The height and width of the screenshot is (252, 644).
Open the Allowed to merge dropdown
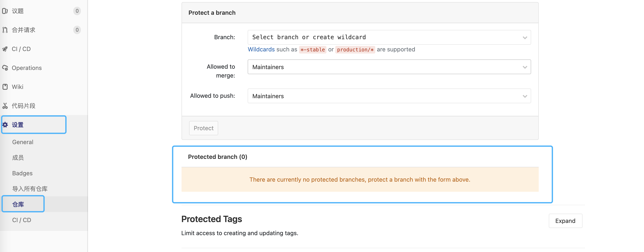(389, 67)
